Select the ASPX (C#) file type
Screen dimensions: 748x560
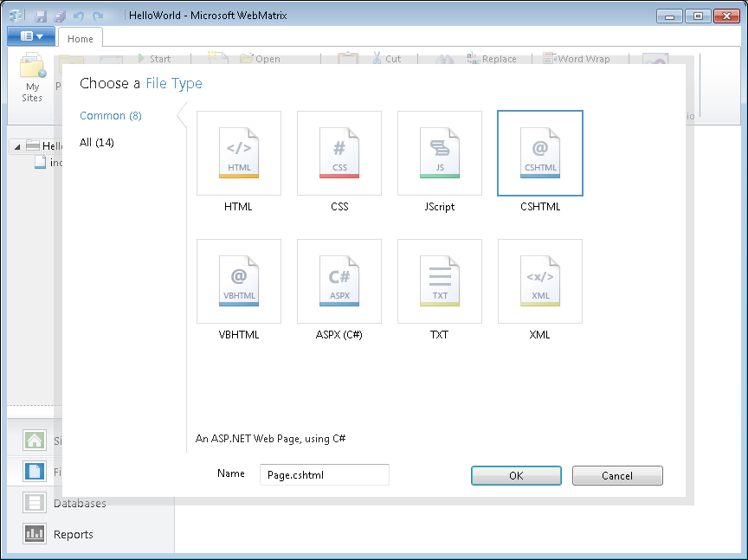pos(339,281)
